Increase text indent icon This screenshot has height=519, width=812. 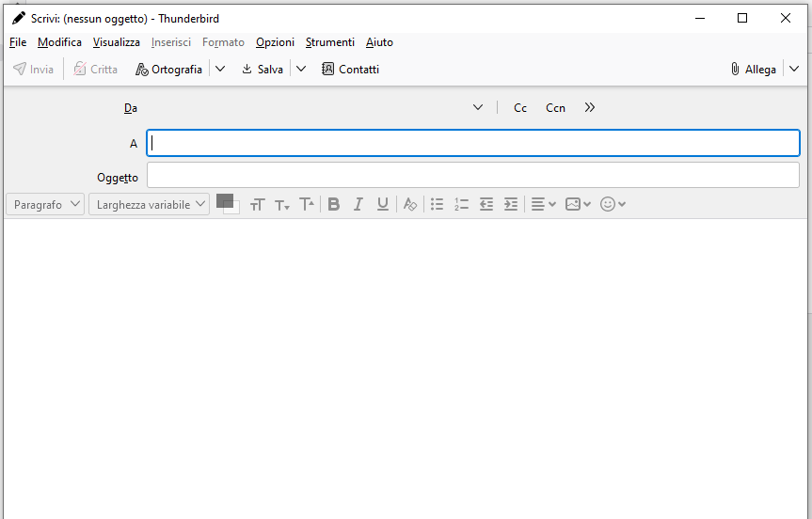point(510,204)
